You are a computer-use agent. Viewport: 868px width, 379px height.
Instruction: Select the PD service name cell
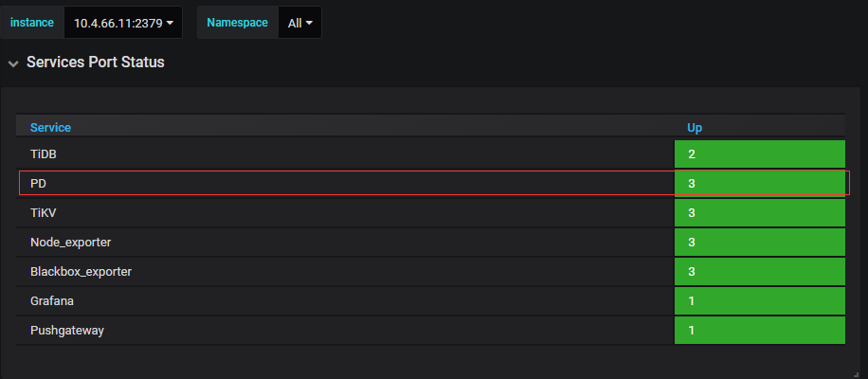click(39, 183)
